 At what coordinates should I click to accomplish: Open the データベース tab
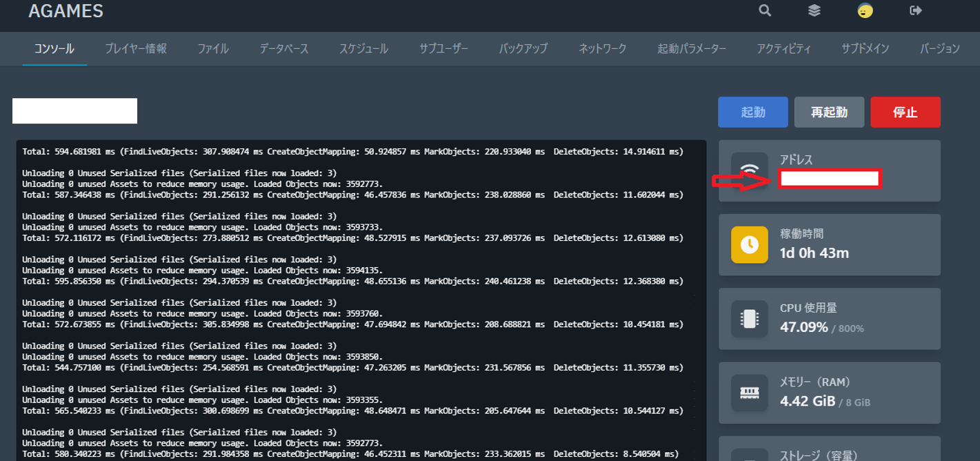click(x=284, y=49)
